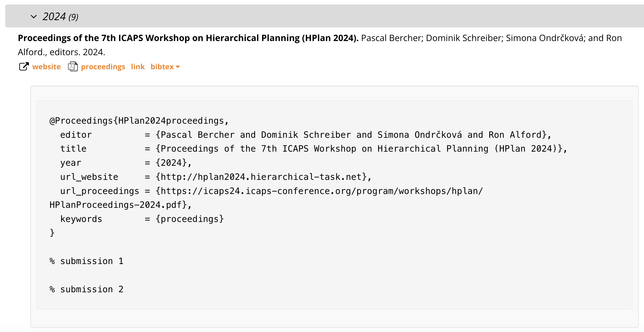Click the keywords = {proceedings} line

tap(142, 219)
